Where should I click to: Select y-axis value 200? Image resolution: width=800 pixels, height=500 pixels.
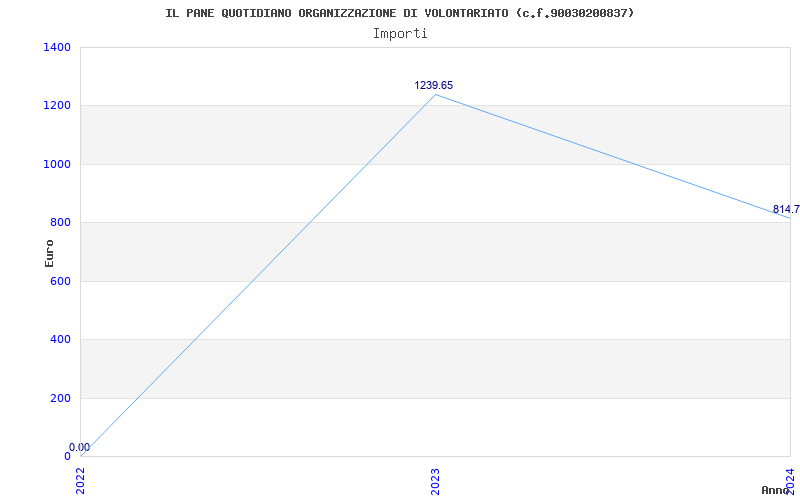point(60,398)
